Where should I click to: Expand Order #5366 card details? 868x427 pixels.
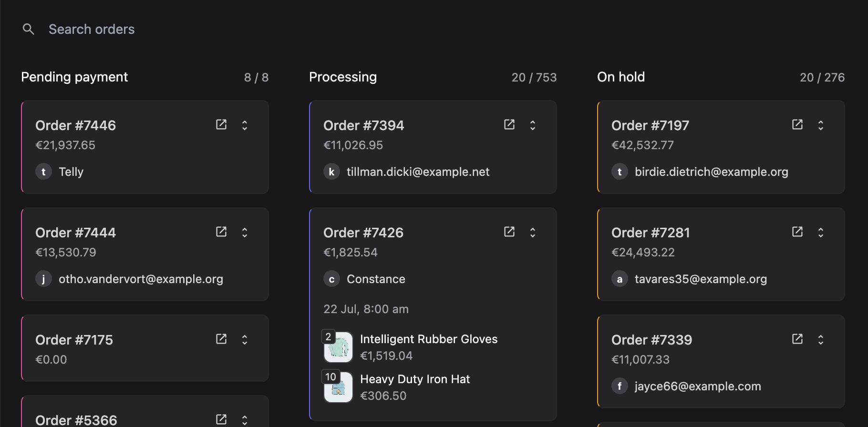click(245, 420)
